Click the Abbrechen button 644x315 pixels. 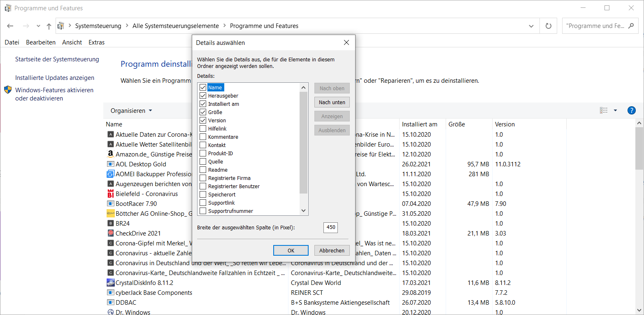(332, 250)
